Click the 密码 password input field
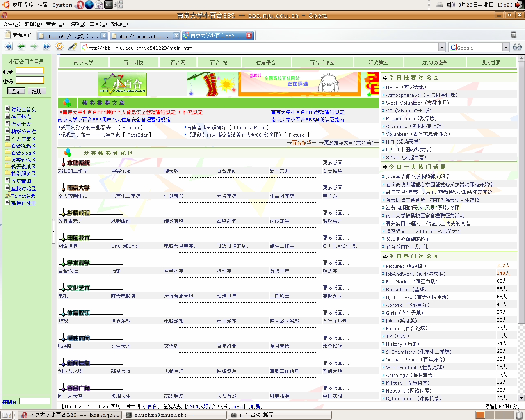 coord(30,80)
